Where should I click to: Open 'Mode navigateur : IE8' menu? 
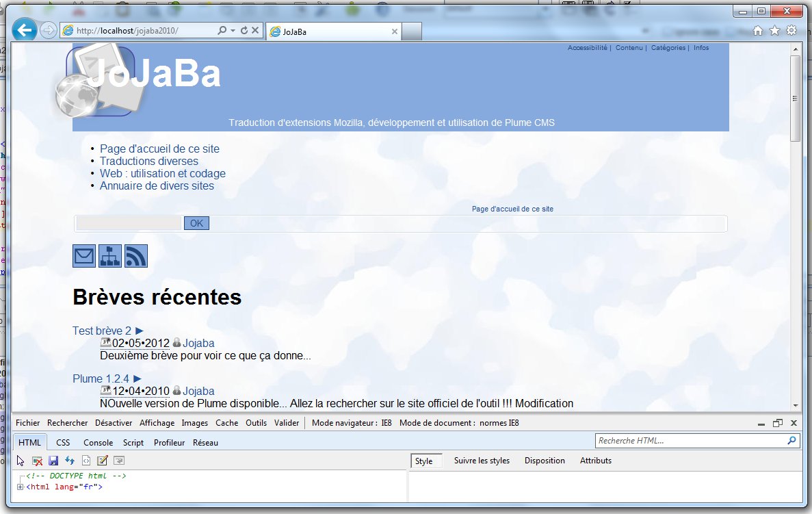coord(352,423)
